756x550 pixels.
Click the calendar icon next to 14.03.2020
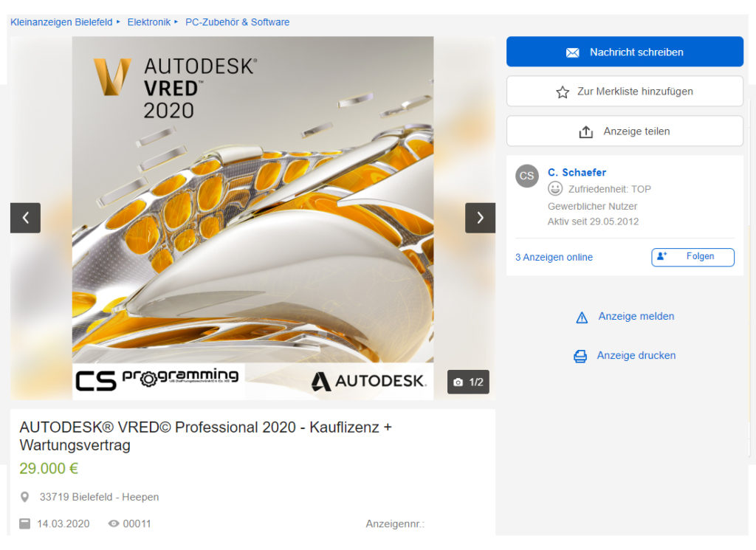coord(24,524)
